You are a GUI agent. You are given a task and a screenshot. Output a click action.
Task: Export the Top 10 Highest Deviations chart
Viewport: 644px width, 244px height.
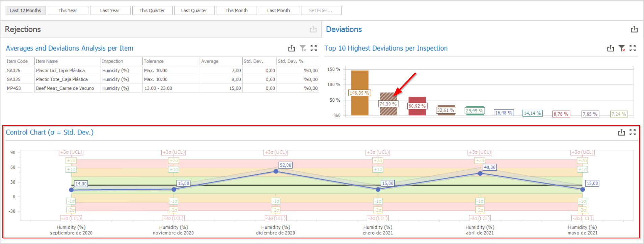click(611, 48)
